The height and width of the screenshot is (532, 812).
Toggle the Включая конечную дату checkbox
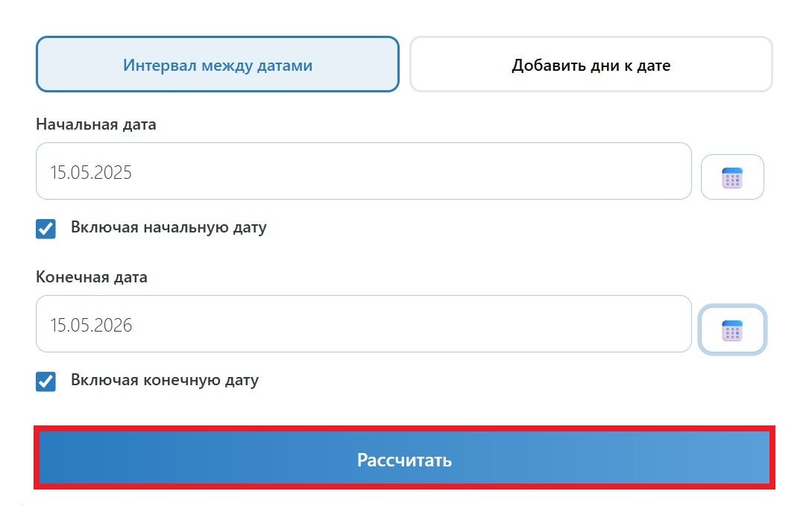(45, 381)
